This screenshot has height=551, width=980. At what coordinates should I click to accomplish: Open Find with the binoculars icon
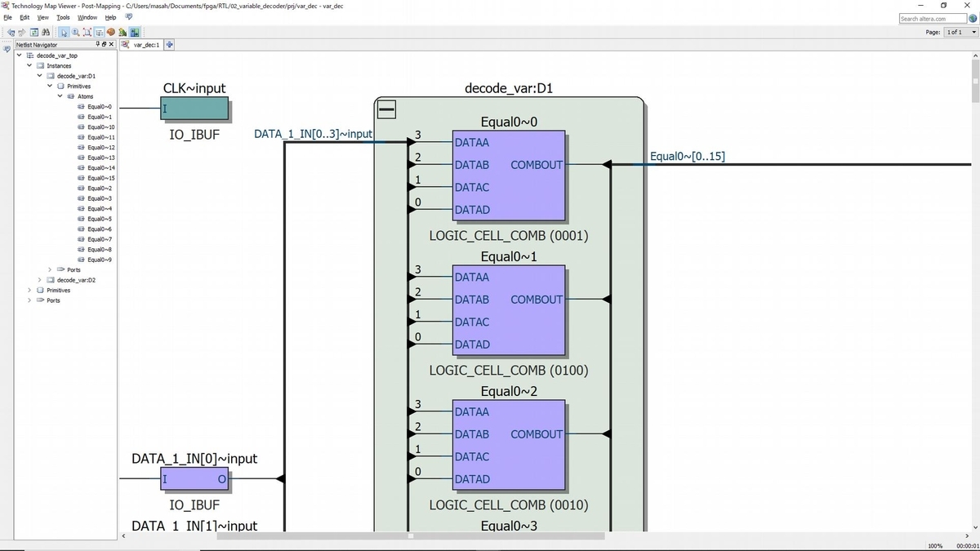46,32
